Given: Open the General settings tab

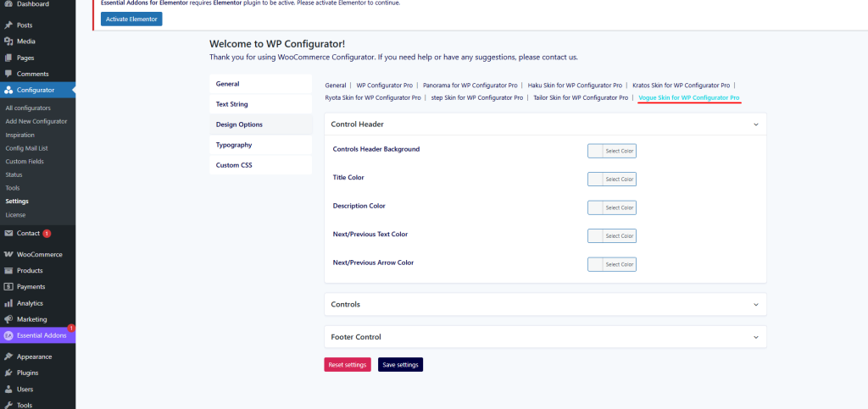Looking at the screenshot, I should (x=261, y=84).
